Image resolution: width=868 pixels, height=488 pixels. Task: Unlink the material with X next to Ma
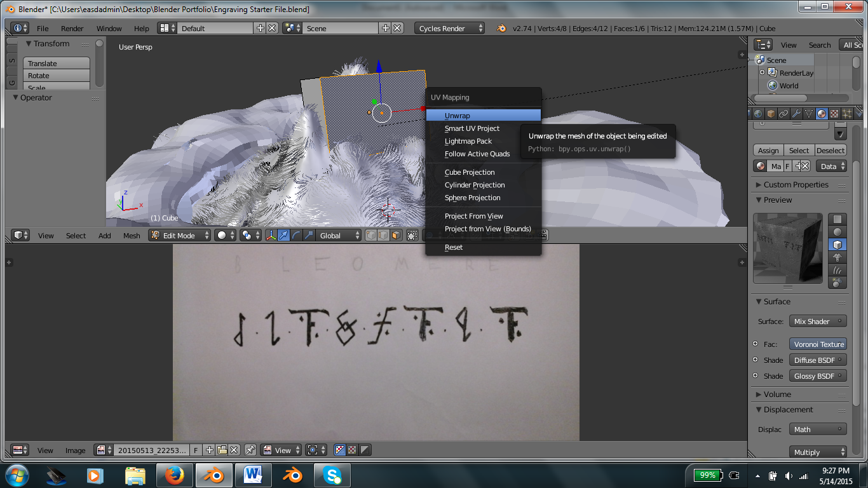click(804, 166)
